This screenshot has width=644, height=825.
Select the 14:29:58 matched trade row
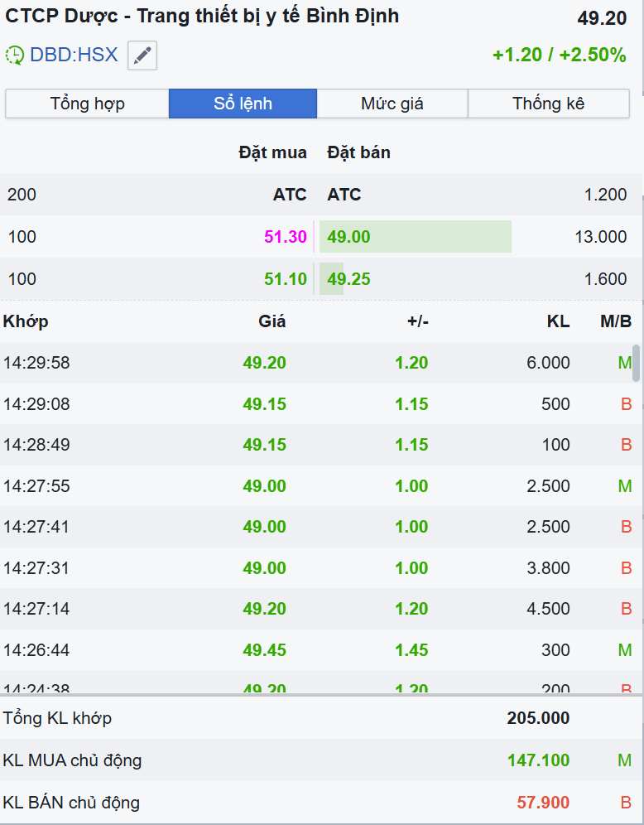[315, 363]
